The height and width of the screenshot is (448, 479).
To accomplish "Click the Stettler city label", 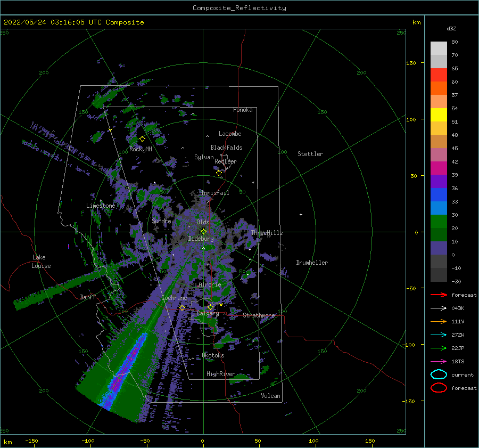I will pos(310,154).
